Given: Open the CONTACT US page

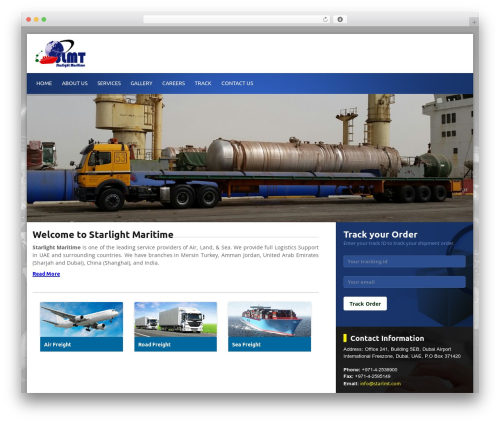Looking at the screenshot, I should tap(237, 83).
